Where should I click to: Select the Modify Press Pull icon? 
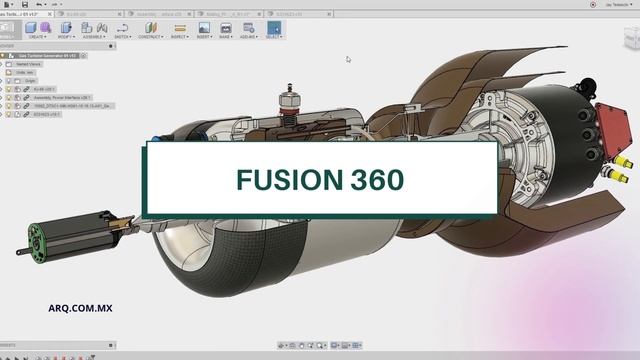click(x=66, y=28)
